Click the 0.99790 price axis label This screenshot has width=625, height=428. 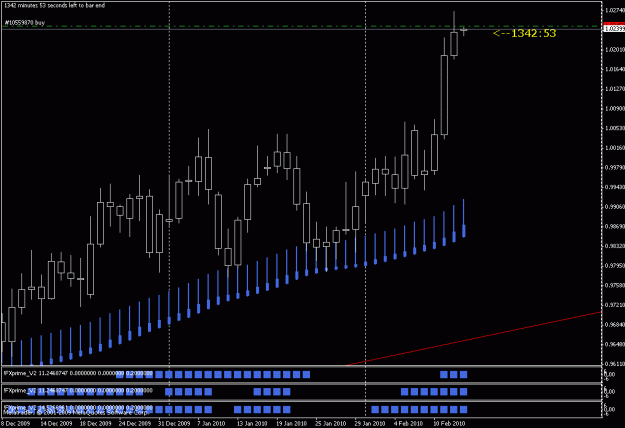614,167
